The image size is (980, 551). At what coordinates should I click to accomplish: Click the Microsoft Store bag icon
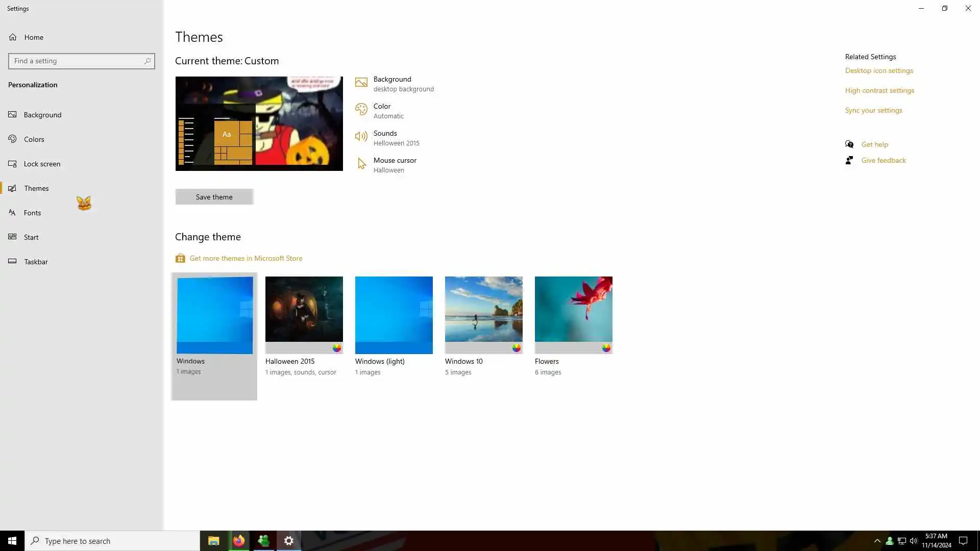pos(180,258)
